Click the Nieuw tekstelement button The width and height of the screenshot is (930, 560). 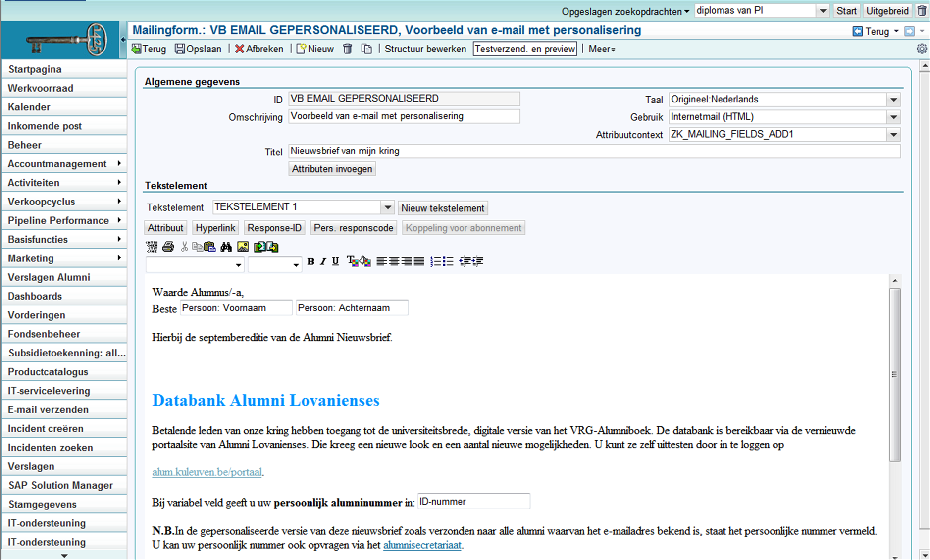click(443, 208)
